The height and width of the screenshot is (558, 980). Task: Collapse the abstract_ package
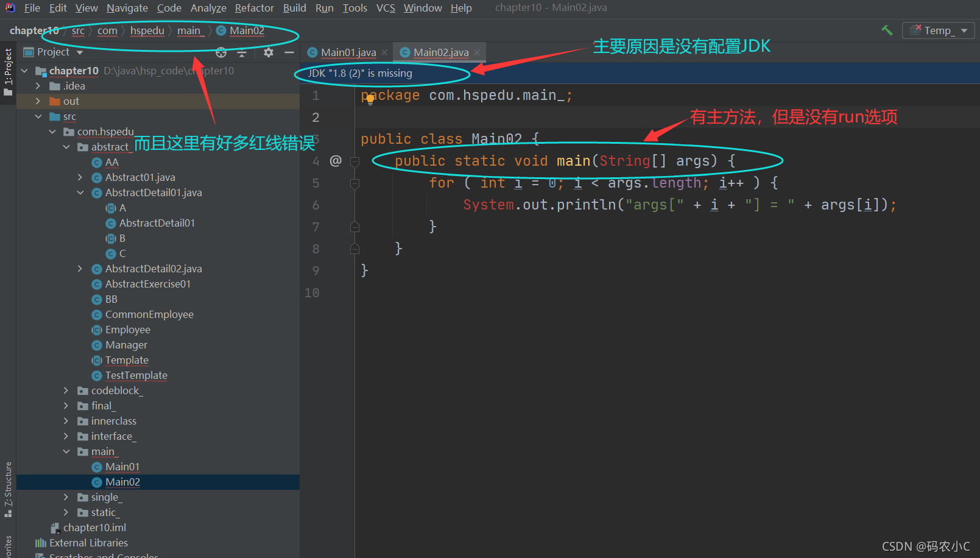click(66, 147)
